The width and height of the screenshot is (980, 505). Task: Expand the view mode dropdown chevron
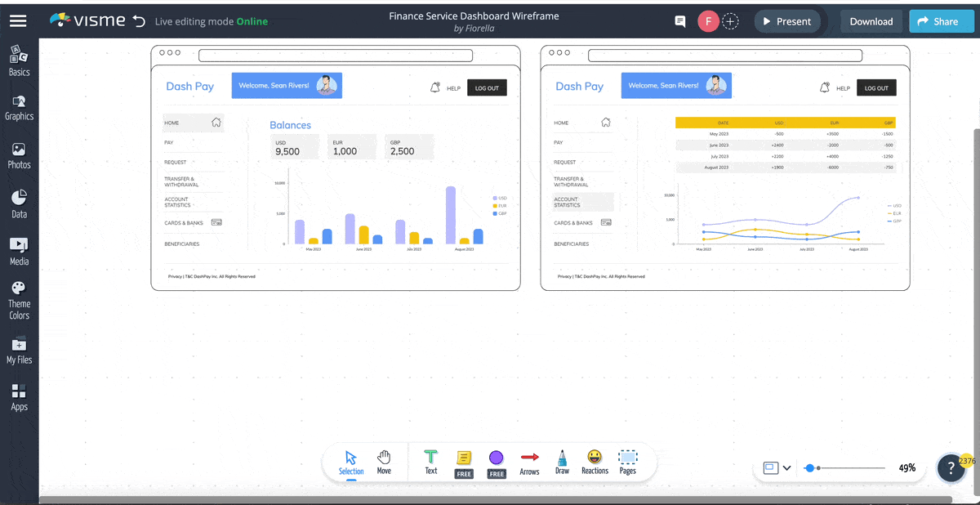point(786,468)
